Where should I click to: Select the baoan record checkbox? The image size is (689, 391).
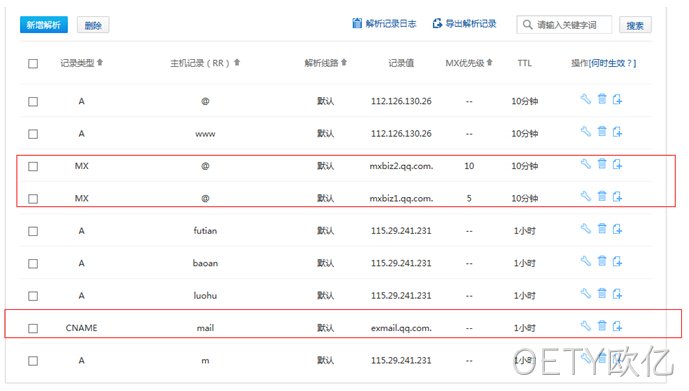(33, 264)
